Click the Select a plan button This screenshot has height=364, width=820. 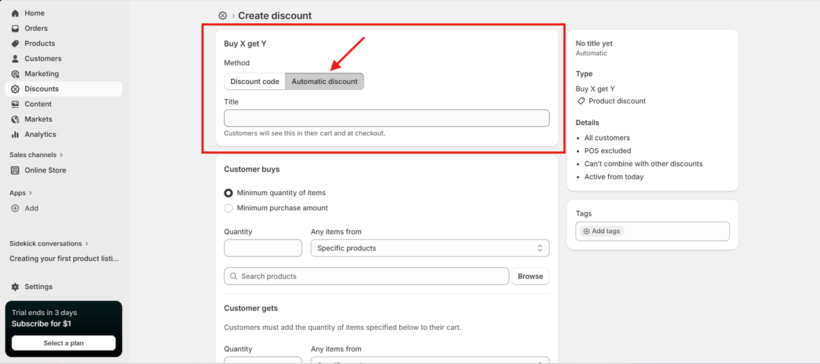point(64,343)
